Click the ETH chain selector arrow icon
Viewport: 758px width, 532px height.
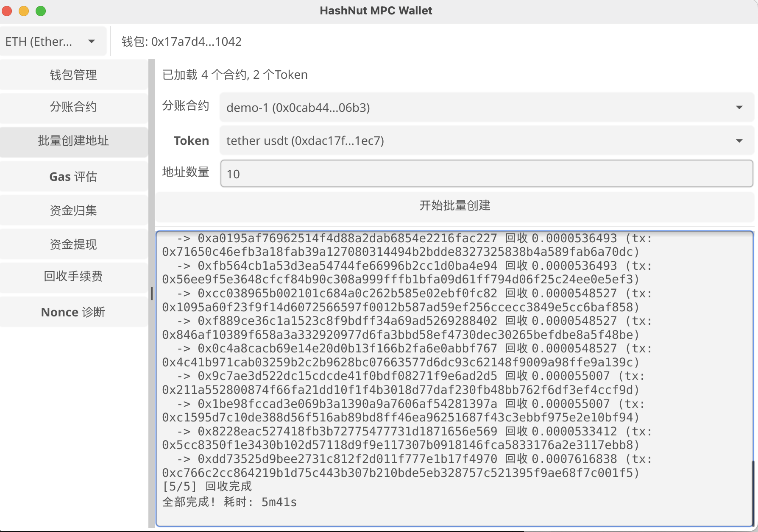(x=92, y=42)
